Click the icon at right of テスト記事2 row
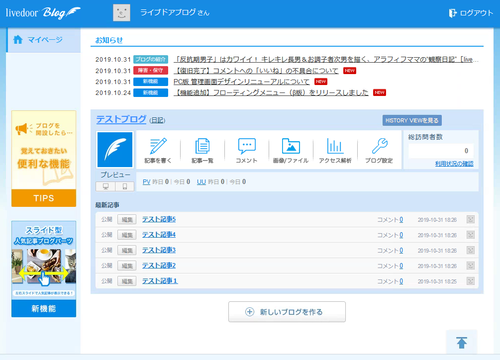The height and width of the screenshot is (360, 500). [x=470, y=266]
